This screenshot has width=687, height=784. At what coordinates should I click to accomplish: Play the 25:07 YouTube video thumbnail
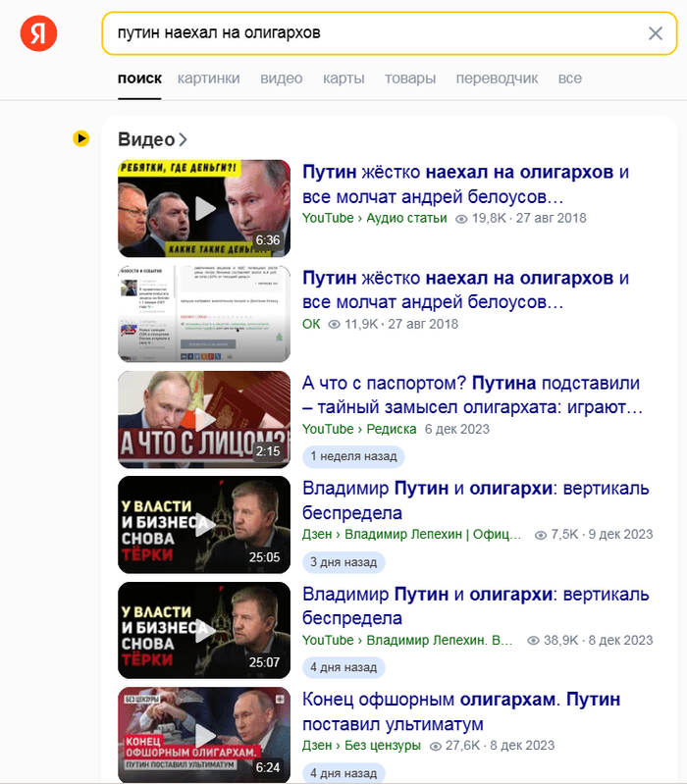click(x=204, y=631)
